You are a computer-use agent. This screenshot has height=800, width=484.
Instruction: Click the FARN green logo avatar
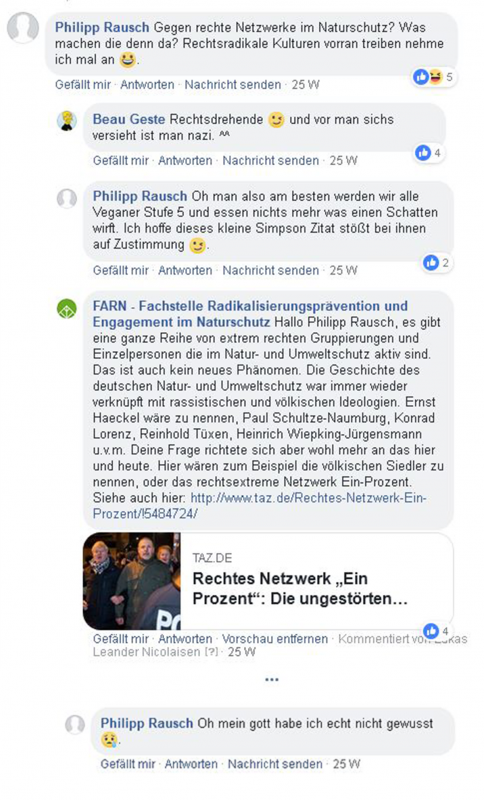[67, 309]
